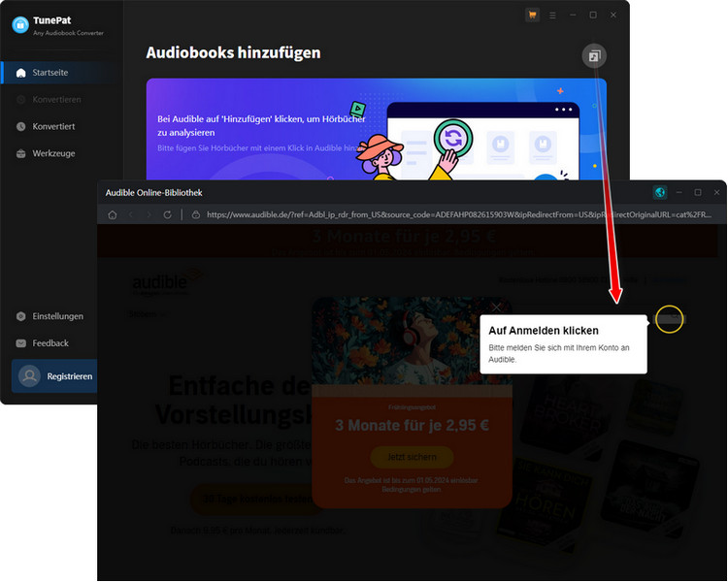
Task: Open the shopping cart purchase icon
Action: point(532,16)
